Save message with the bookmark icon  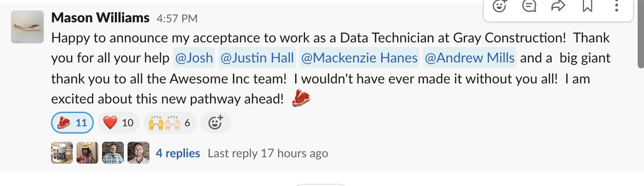point(588,6)
